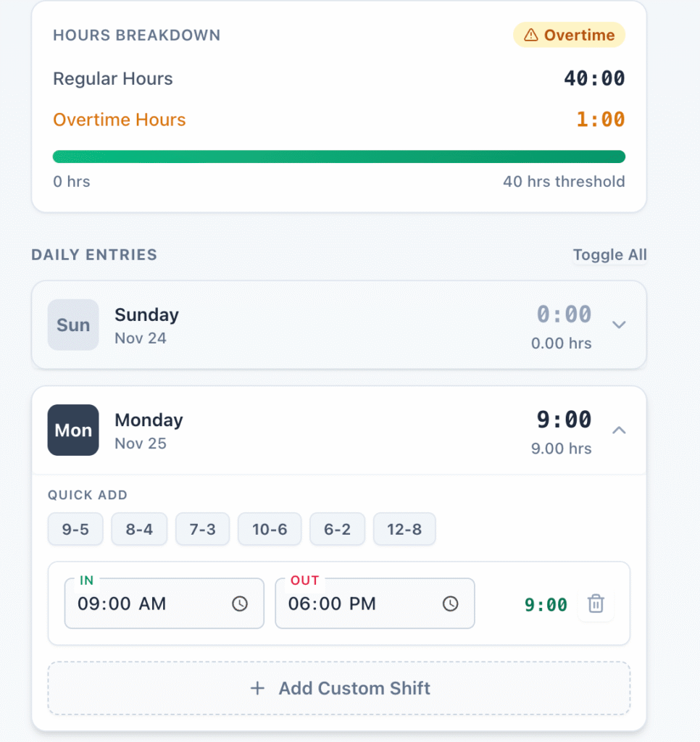This screenshot has width=700, height=742.
Task: Expand Sunday using its chevron
Action: (620, 325)
